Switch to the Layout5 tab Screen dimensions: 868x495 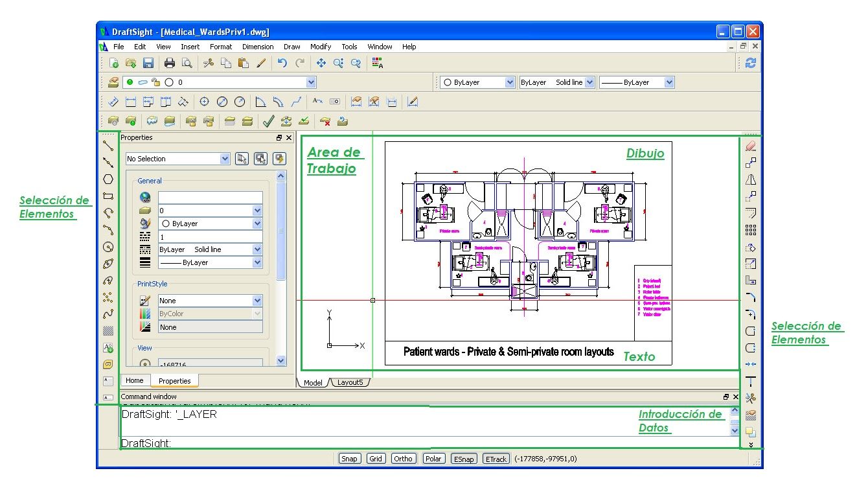click(350, 382)
